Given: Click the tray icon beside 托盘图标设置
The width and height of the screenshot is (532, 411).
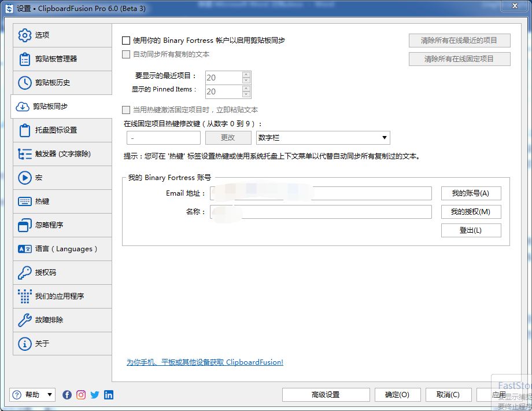Looking at the screenshot, I should click(25, 130).
